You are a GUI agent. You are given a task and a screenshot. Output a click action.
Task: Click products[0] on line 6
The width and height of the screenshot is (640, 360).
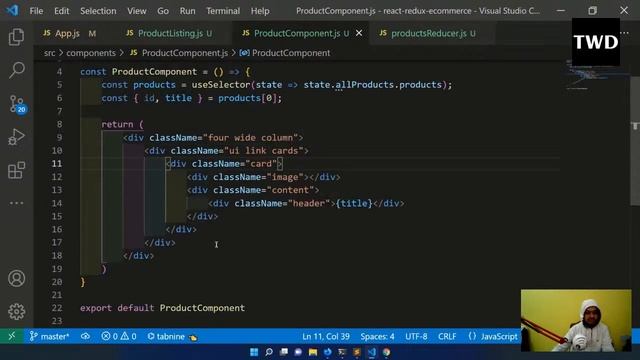247,98
